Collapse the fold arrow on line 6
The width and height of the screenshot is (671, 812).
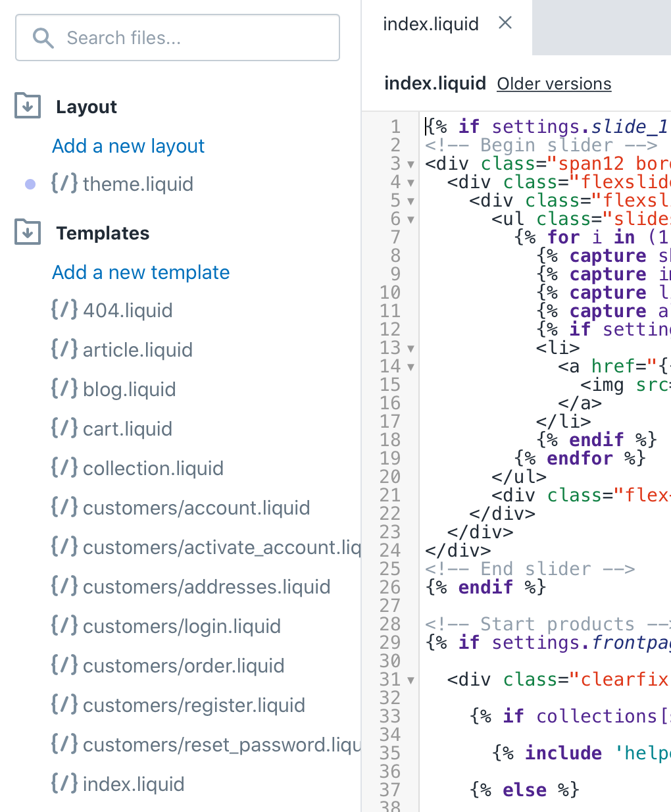coord(410,220)
